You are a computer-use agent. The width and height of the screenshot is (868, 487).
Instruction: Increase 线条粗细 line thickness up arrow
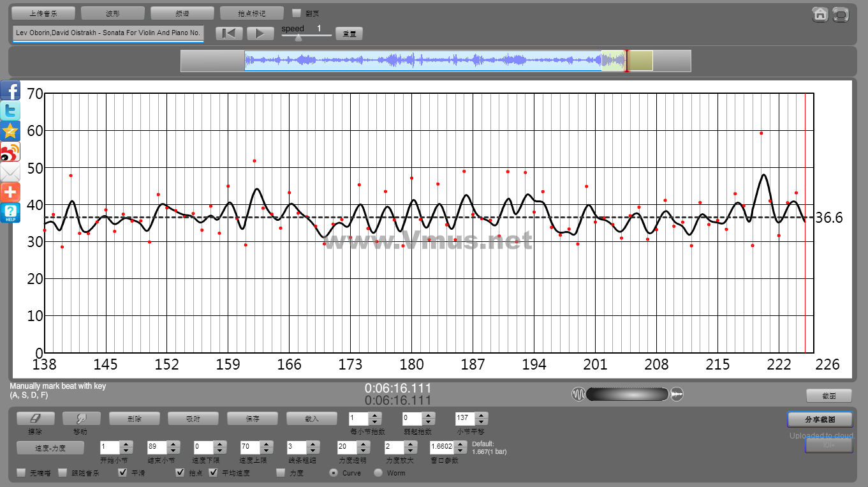[313, 444]
